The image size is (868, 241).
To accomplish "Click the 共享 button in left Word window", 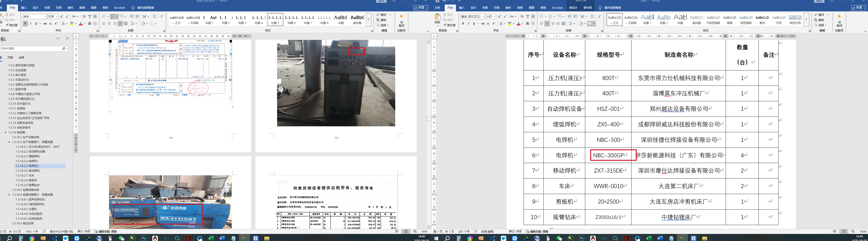I will (421, 8).
